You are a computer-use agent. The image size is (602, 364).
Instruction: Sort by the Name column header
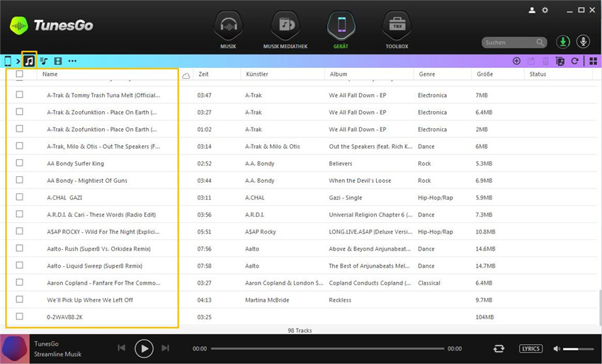point(50,74)
